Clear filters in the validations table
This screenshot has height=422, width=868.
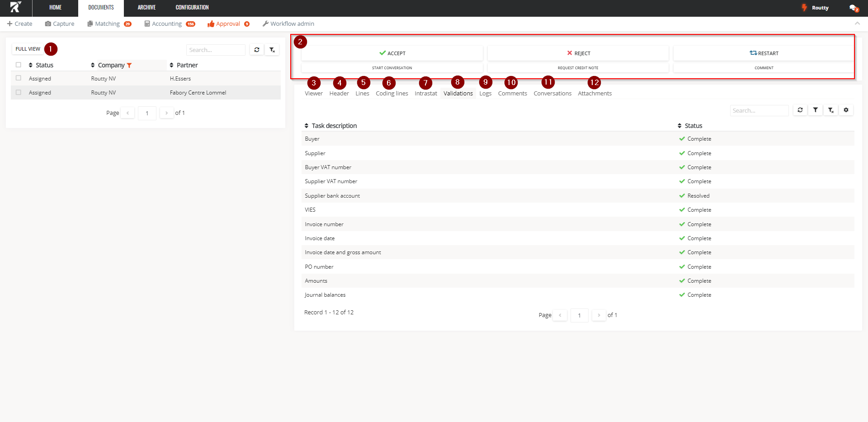click(x=831, y=110)
